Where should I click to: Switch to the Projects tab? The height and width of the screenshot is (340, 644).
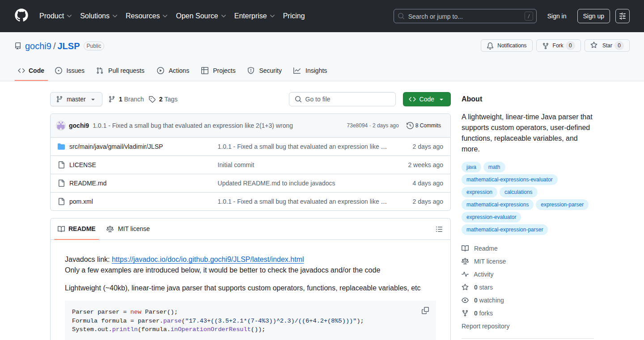pos(218,71)
